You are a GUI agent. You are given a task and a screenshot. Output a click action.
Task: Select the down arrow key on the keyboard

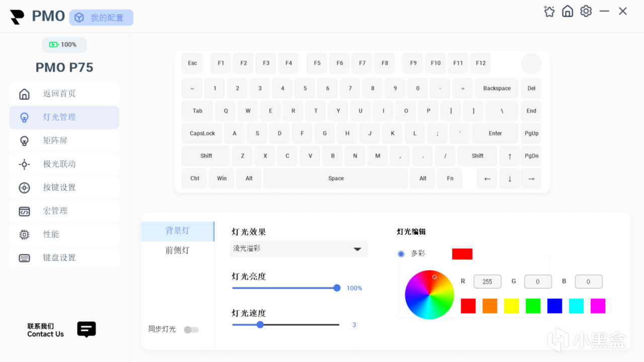pyautogui.click(x=510, y=178)
